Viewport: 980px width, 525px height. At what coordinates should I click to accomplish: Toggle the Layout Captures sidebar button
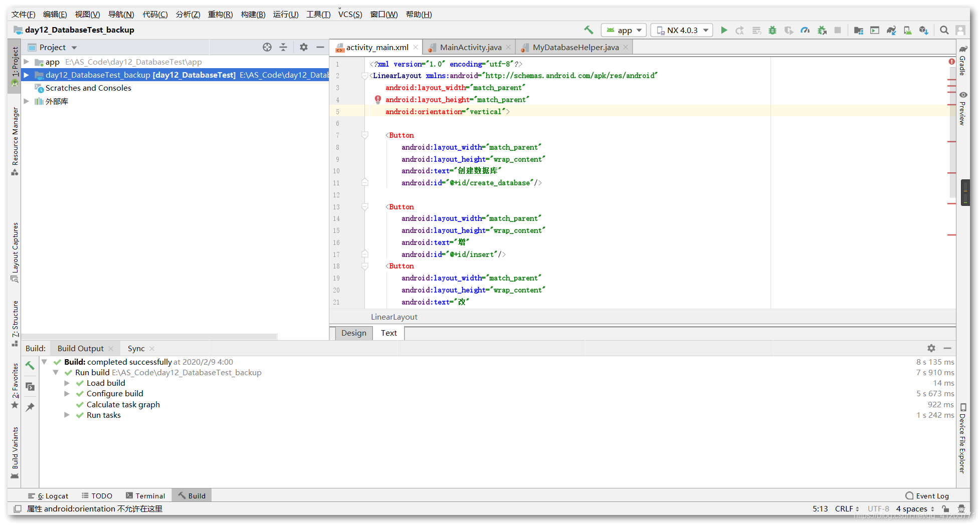tap(15, 252)
